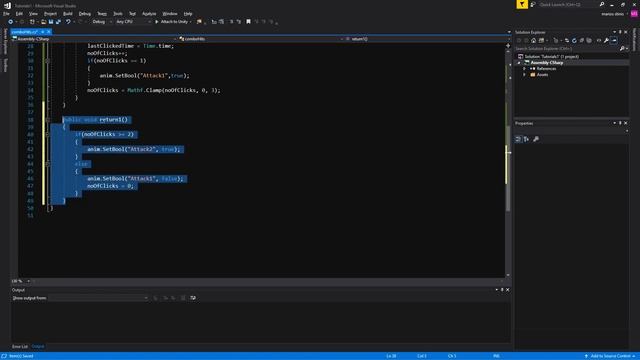This screenshot has width=640, height=360.
Task: Click the Attach to Unity button
Action: pyautogui.click(x=173, y=22)
